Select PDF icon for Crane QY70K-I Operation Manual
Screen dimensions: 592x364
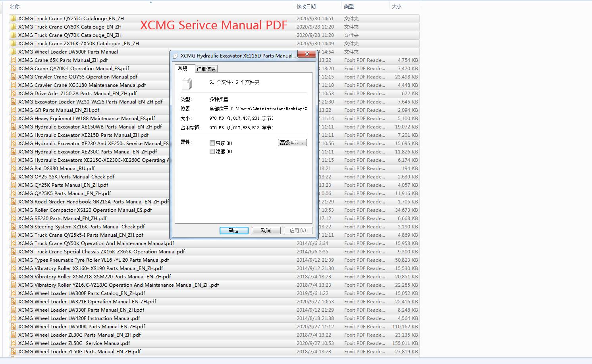pos(13,68)
